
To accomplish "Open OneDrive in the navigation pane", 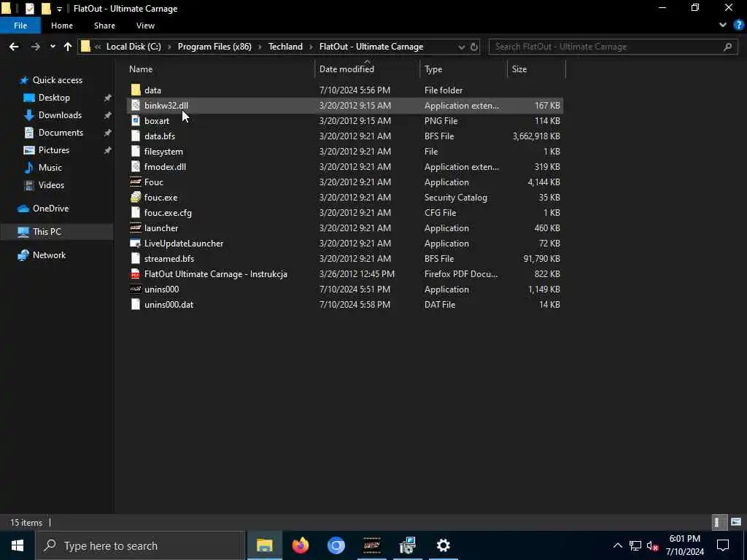I will coord(50,209).
